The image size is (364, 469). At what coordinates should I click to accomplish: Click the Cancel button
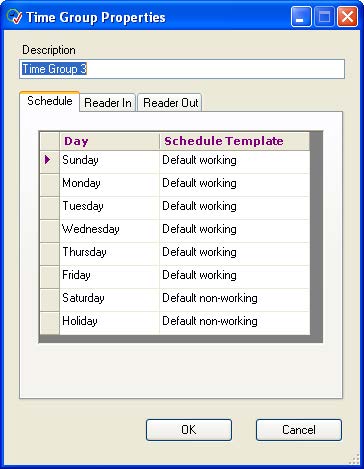point(299,430)
